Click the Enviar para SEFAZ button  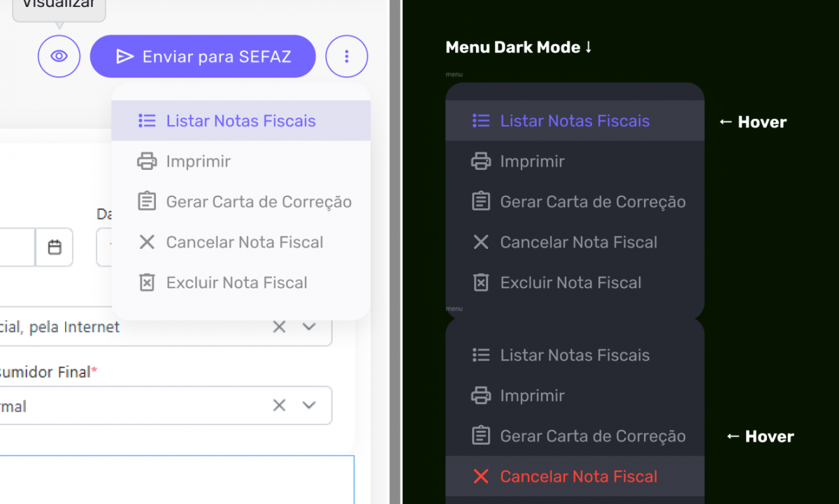click(x=203, y=56)
